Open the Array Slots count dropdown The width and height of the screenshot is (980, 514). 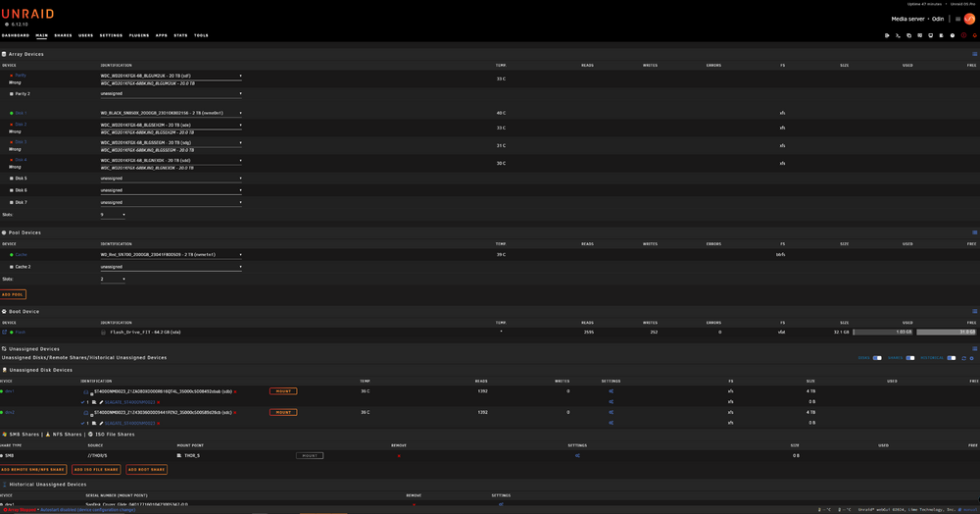click(113, 215)
